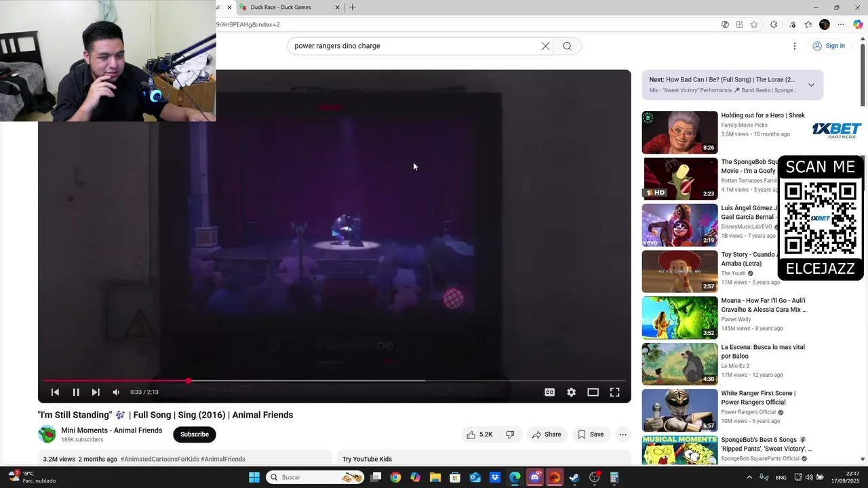868x488 pixels.
Task: Open a new browser tab
Action: point(352,7)
